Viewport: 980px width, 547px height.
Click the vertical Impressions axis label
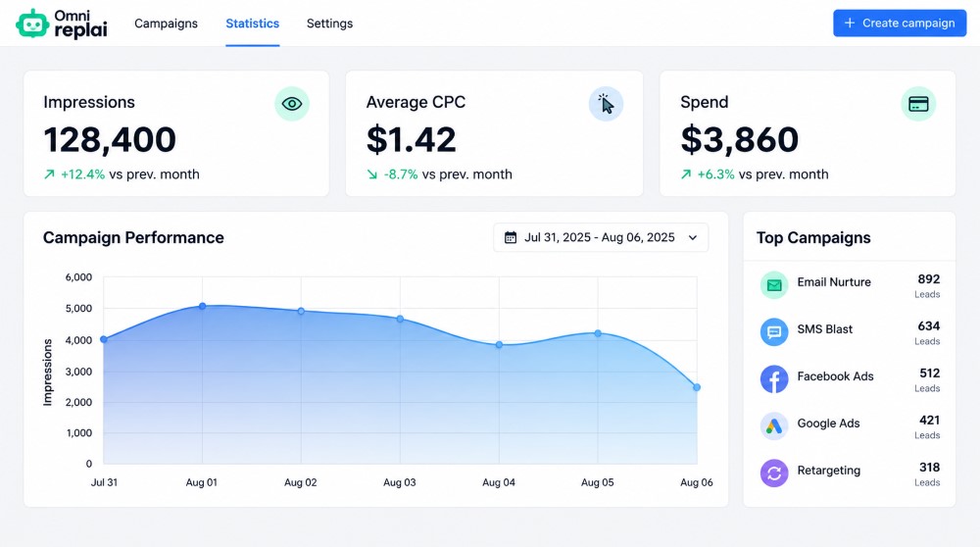click(47, 372)
